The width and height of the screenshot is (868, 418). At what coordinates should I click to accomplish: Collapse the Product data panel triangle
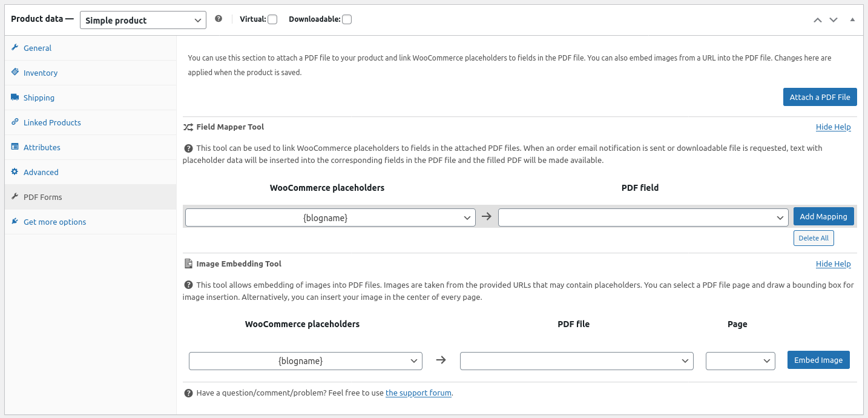click(x=852, y=19)
